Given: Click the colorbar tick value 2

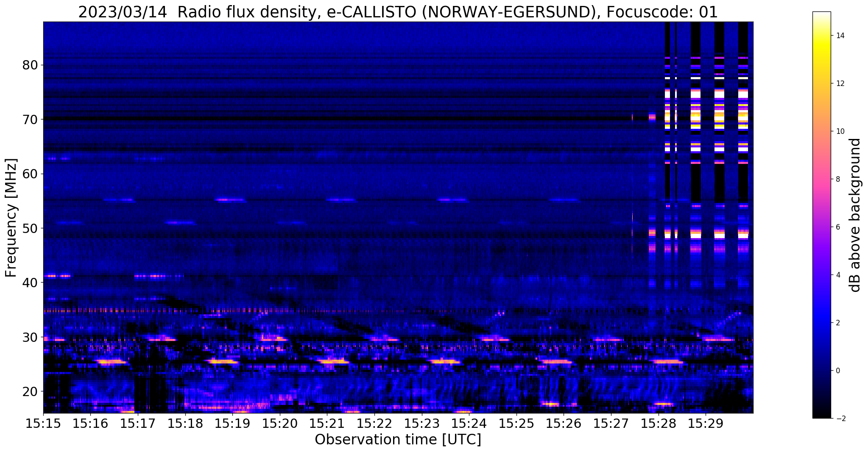Looking at the screenshot, I should point(838,323).
